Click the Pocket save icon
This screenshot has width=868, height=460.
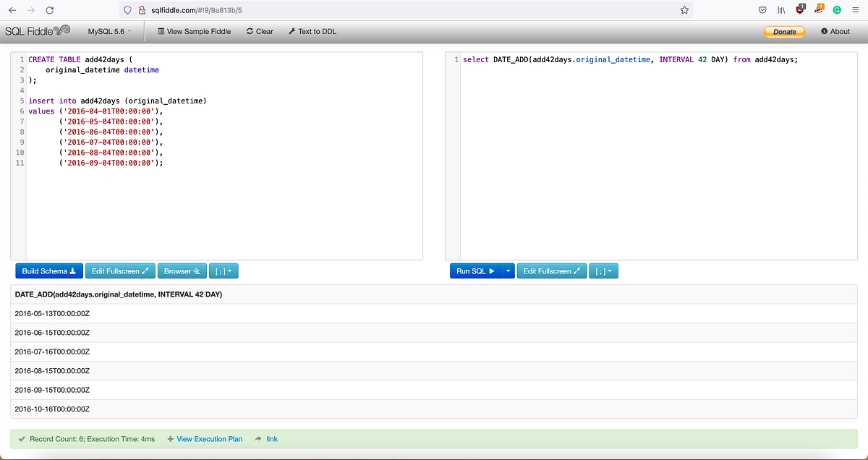click(x=762, y=10)
